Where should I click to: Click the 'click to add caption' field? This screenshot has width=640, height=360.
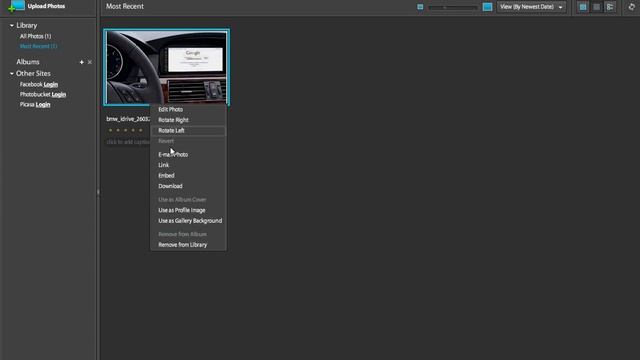(x=128, y=142)
